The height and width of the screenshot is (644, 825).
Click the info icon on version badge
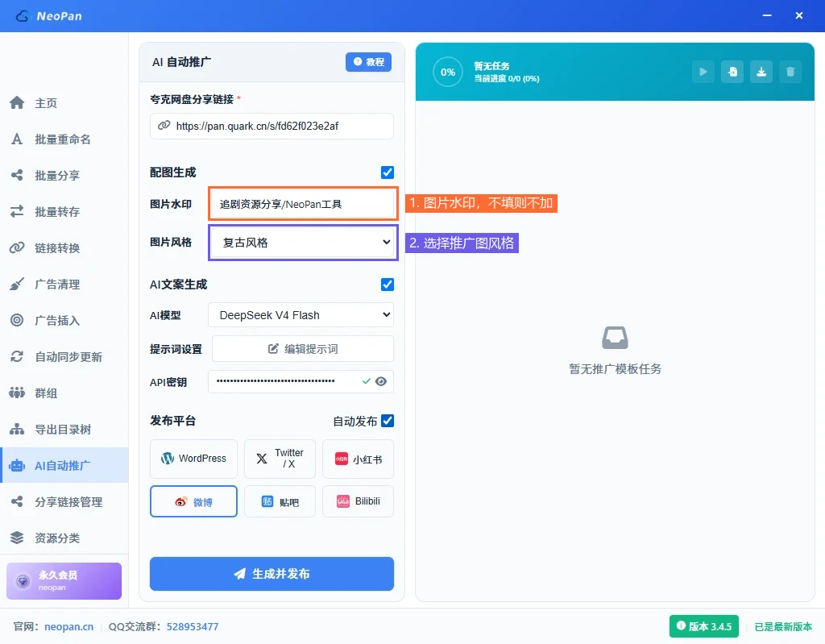(x=681, y=625)
